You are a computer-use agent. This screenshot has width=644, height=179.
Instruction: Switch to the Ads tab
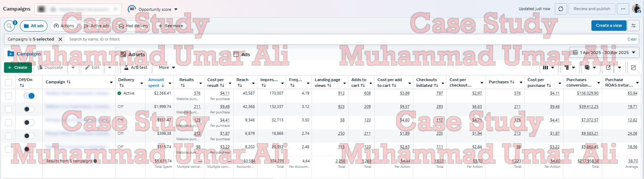[x=241, y=54]
